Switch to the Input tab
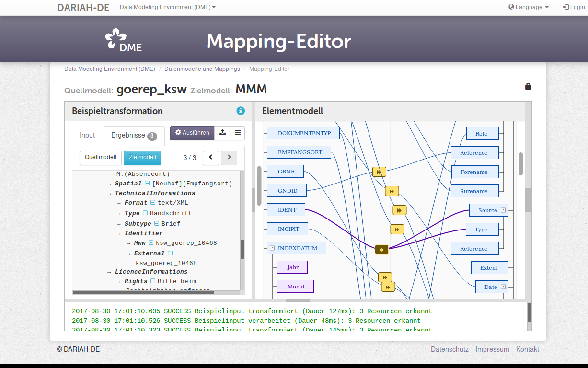The image size is (588, 368). 87,136
